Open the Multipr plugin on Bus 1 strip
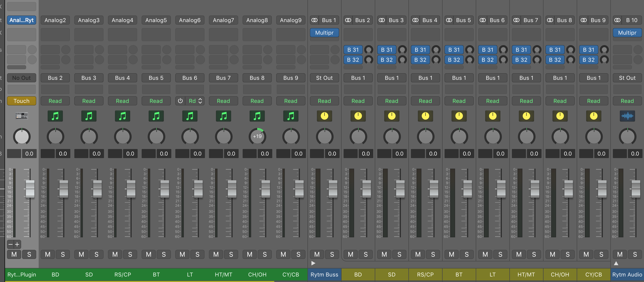This screenshot has height=282, width=644. point(324,33)
